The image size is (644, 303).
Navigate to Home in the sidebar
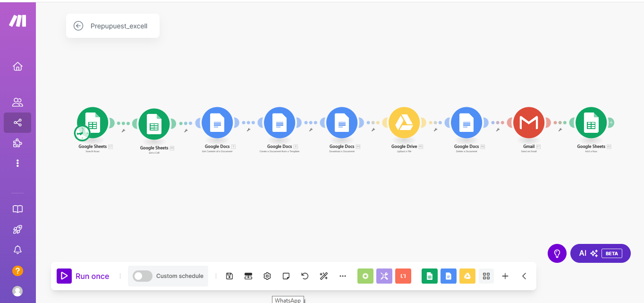point(17,66)
